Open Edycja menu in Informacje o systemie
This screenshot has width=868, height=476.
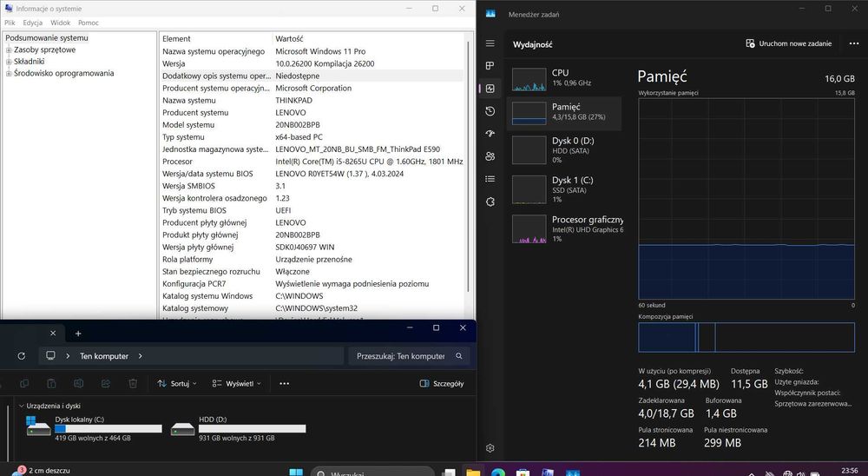[x=33, y=23]
